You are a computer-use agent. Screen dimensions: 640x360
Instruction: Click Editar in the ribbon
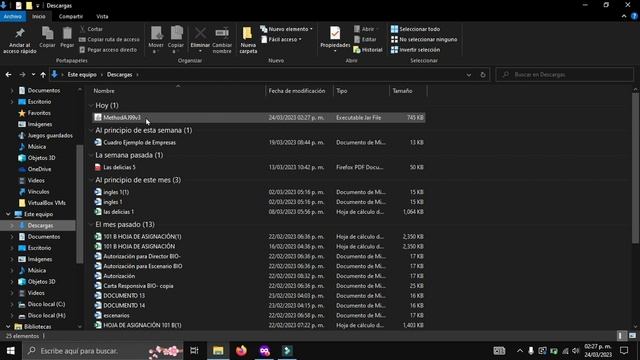pyautogui.click(x=365, y=40)
